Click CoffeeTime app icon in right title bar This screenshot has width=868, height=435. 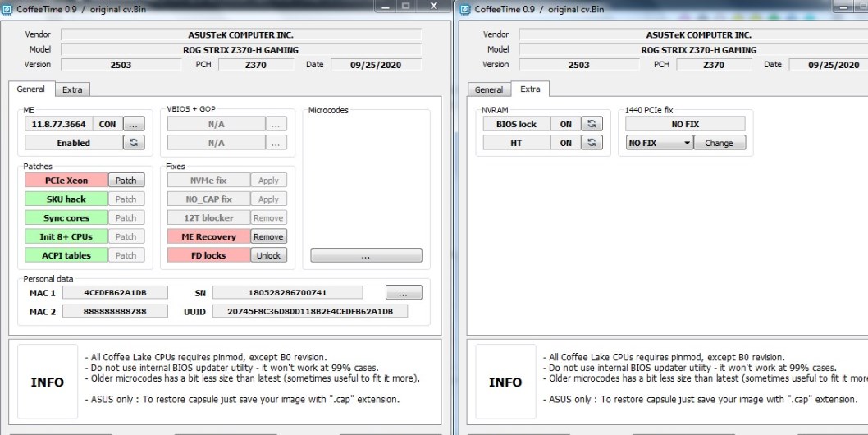click(465, 9)
